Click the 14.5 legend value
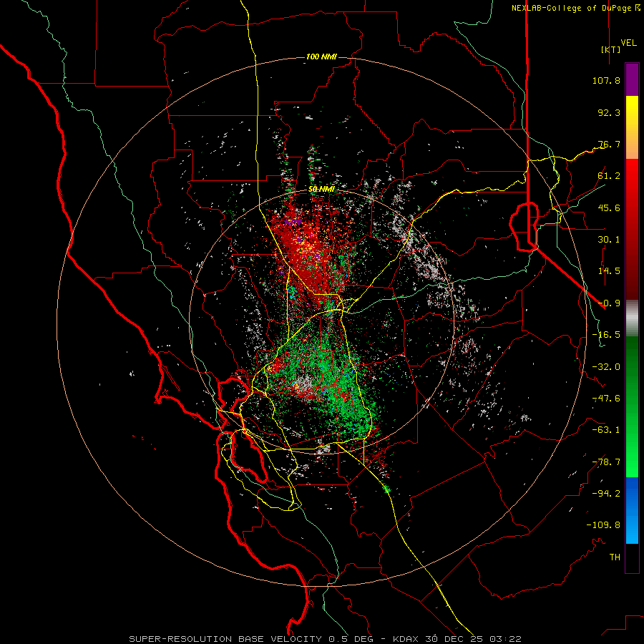This screenshot has height=644, width=644. click(x=609, y=271)
